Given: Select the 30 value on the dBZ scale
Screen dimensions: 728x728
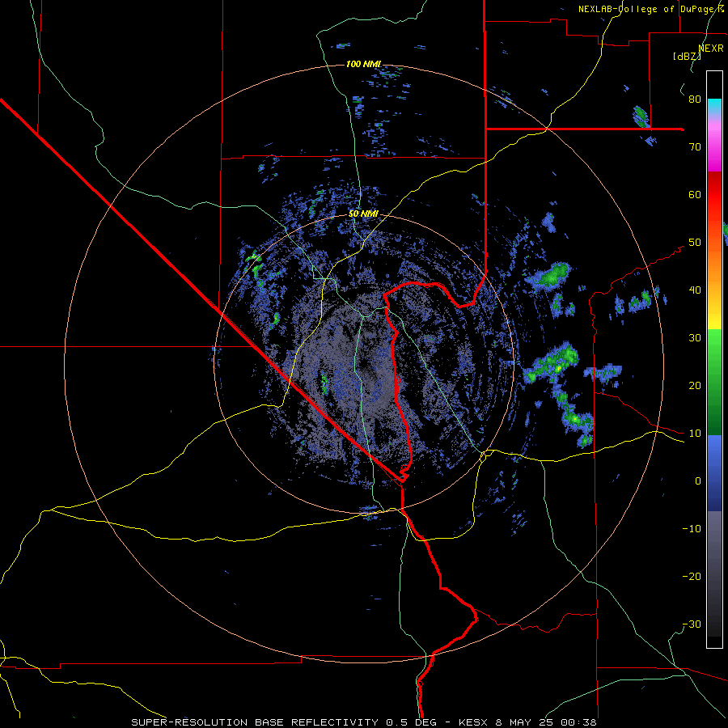Looking at the screenshot, I should click(x=695, y=338).
